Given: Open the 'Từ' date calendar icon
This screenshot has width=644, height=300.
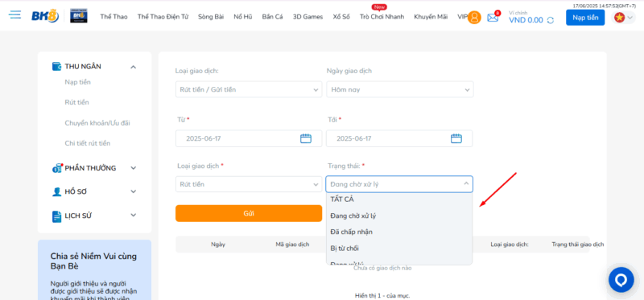Looking at the screenshot, I should 306,138.
